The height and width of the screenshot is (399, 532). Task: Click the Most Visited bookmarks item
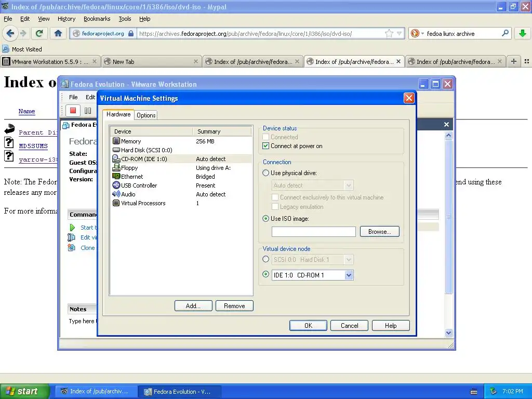point(22,49)
